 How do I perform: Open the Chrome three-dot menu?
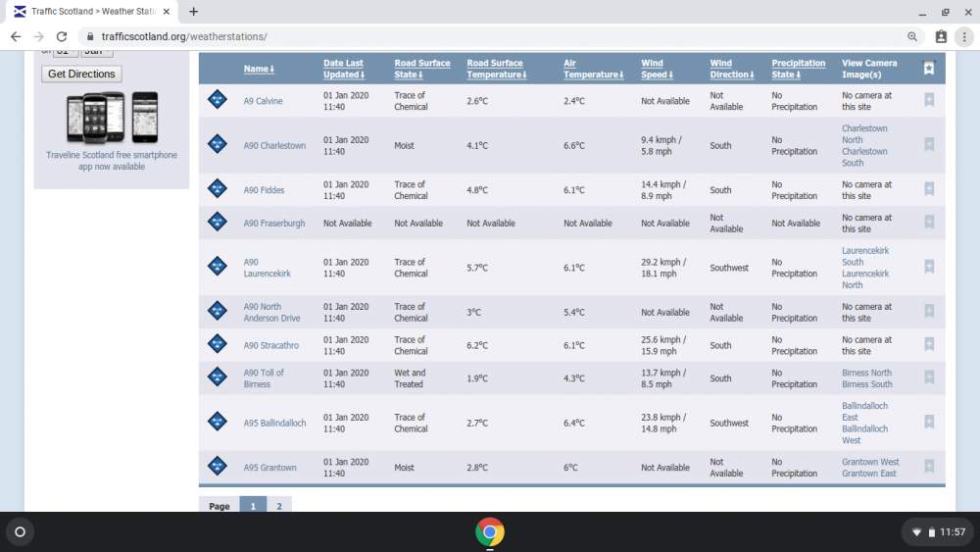click(x=964, y=36)
